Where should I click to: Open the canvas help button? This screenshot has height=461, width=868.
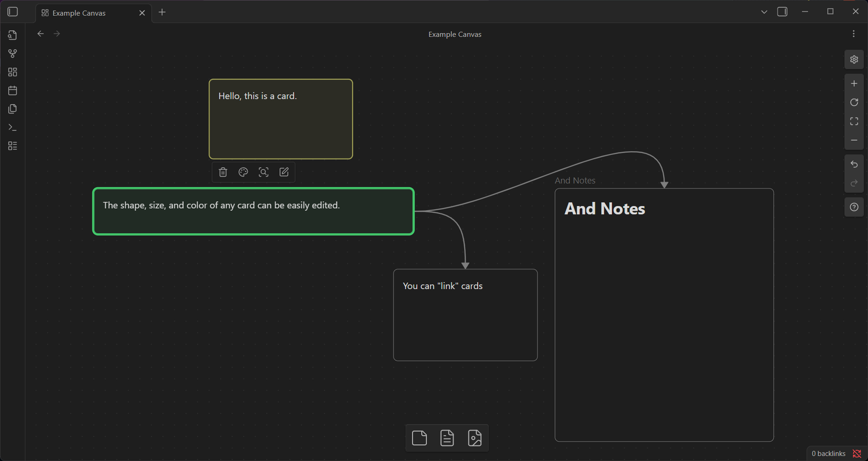coord(854,207)
